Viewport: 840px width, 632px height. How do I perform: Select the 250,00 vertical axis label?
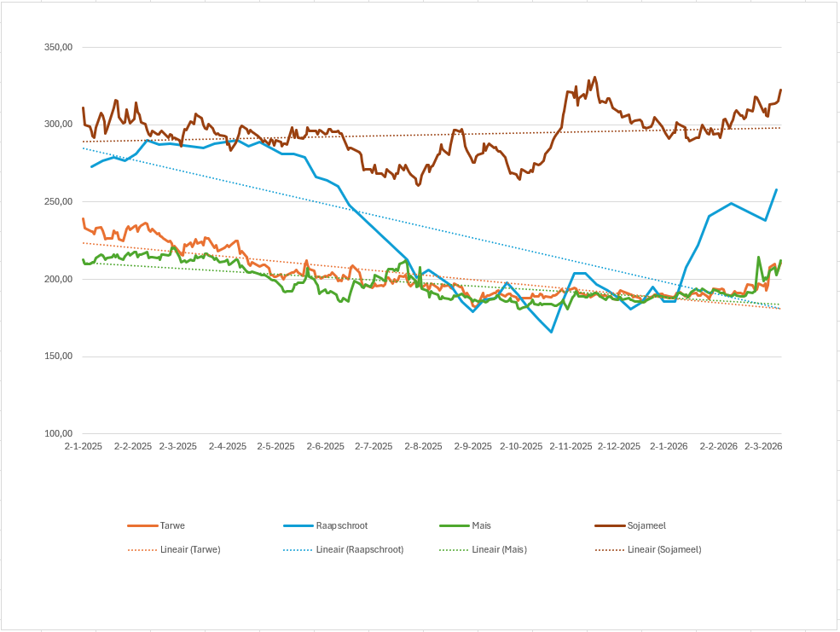[58, 202]
